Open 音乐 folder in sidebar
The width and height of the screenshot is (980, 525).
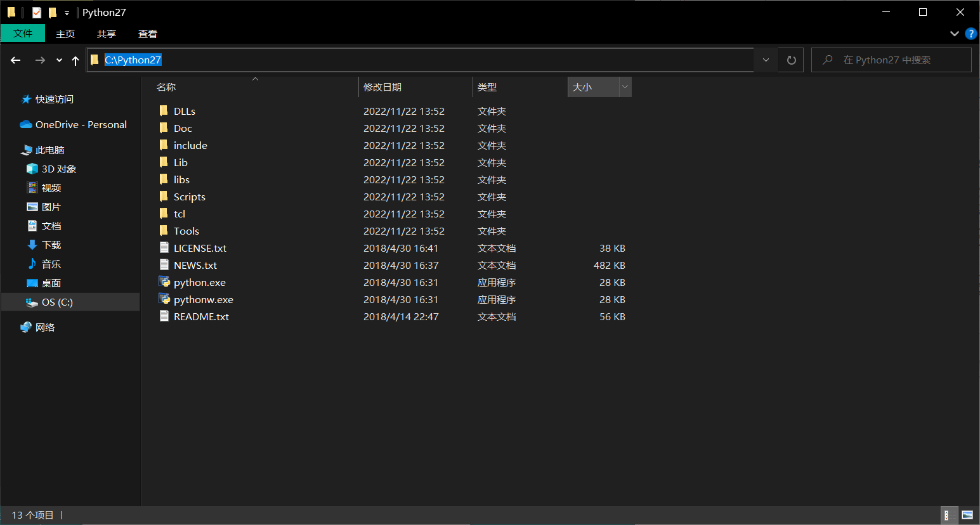coord(51,264)
